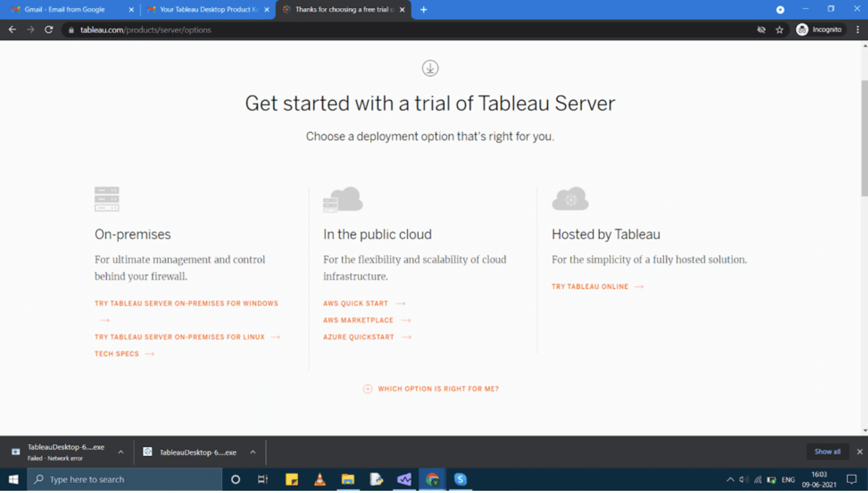The width and height of the screenshot is (868, 493).
Task: Show all downloads
Action: 827,452
